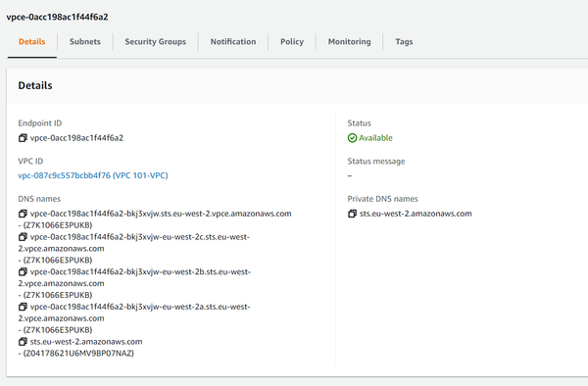Open the Security Groups tab
Image resolution: width=588 pixels, height=386 pixels.
[x=156, y=41]
